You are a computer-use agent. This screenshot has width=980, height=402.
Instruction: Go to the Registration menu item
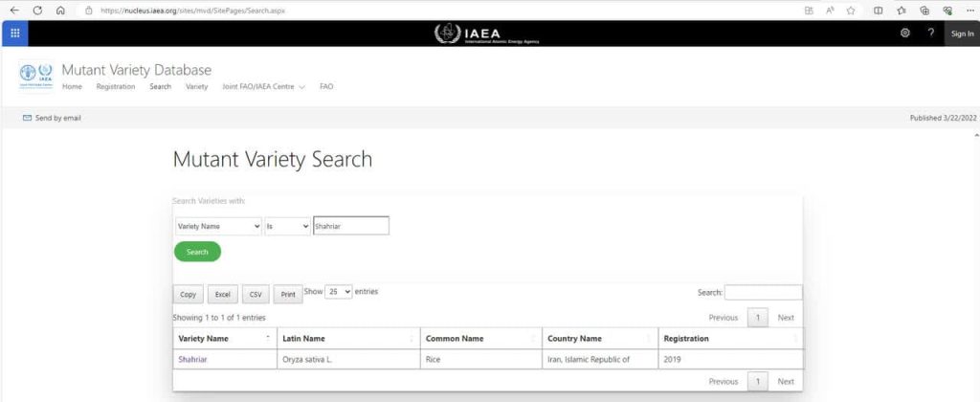coord(116,87)
